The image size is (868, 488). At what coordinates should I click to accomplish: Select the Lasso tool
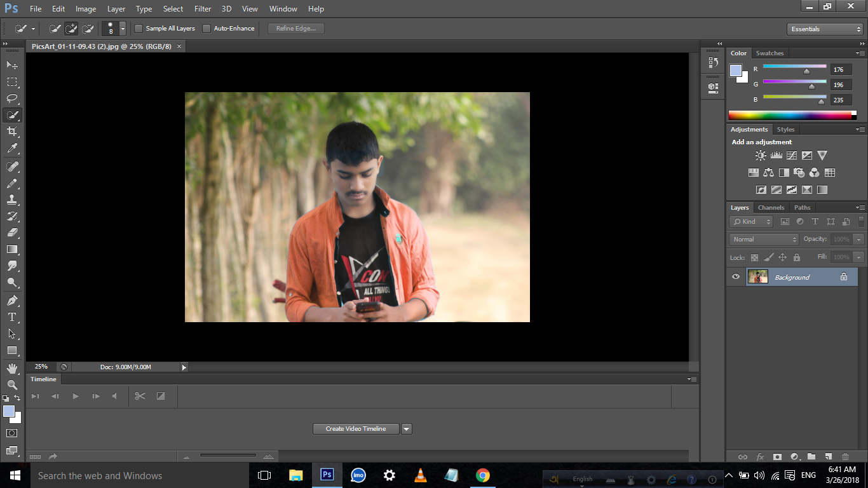pos(12,98)
